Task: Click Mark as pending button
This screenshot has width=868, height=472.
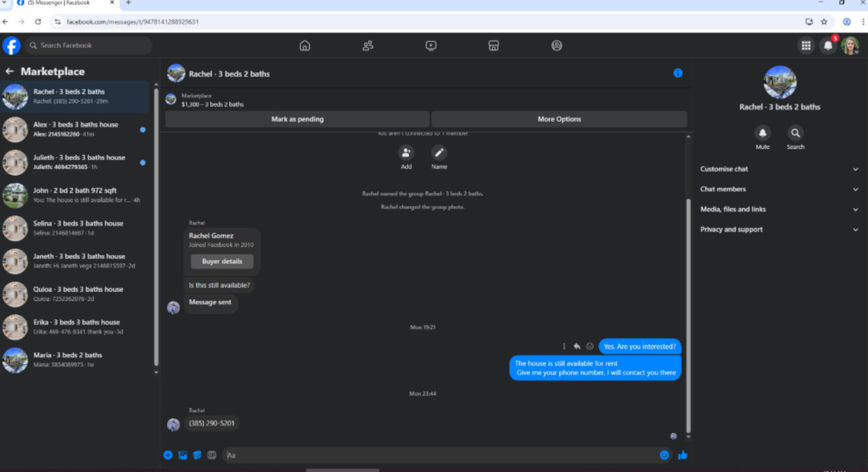Action: (x=297, y=119)
